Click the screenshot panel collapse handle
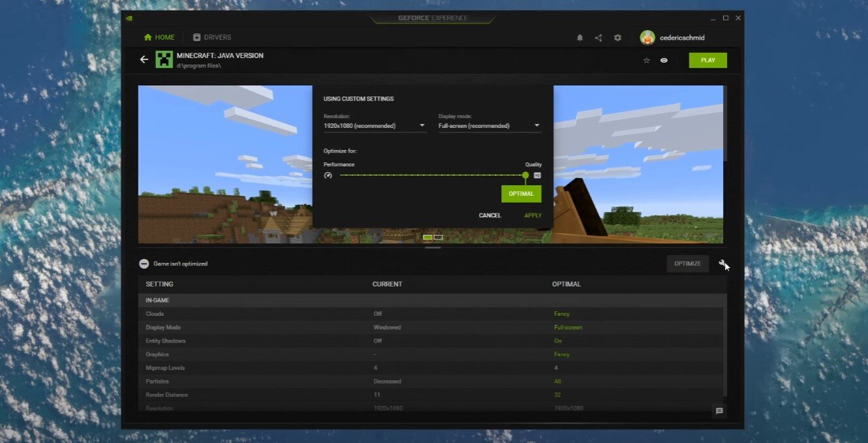Screen dimensions: 868x443 pyautogui.click(x=433, y=248)
